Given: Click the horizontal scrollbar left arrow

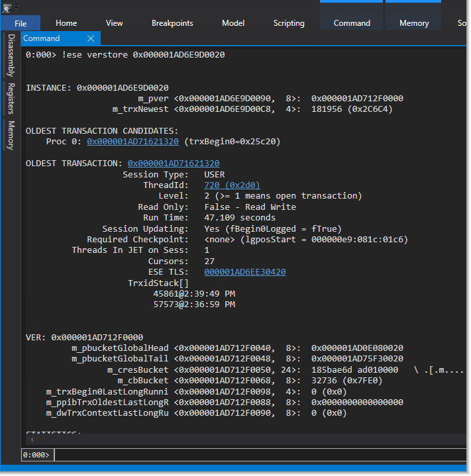Looking at the screenshot, I should [32, 440].
